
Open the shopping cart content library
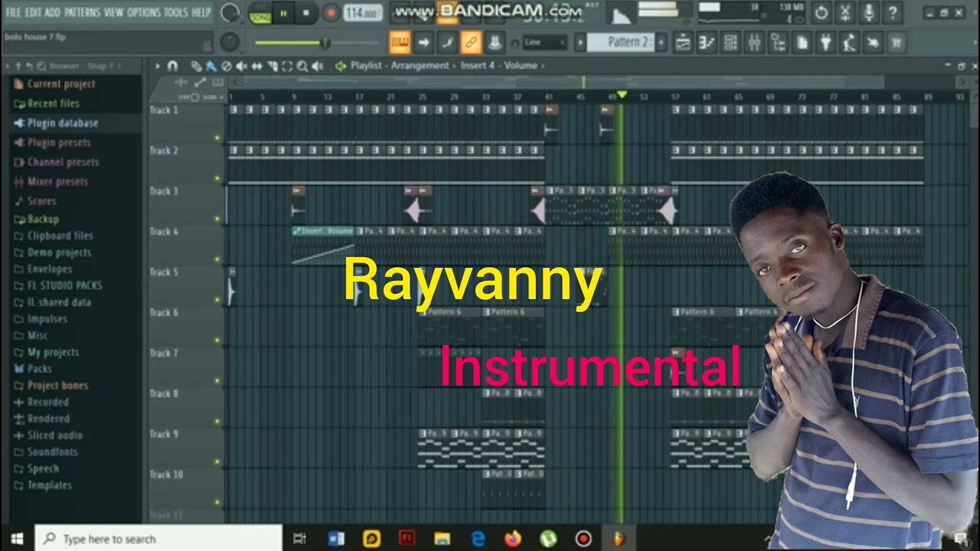pos(897,43)
